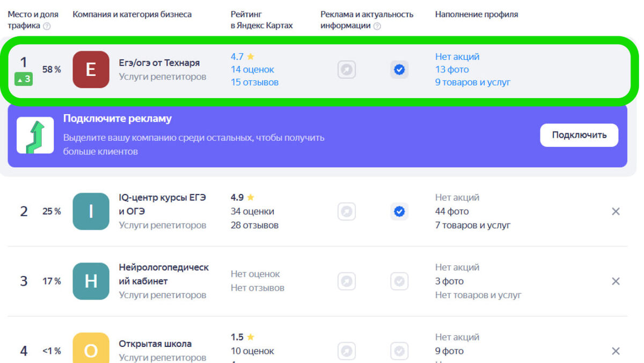The image size is (644, 363).
Task: Click the advertising icon in IQ-центр row
Action: (347, 211)
